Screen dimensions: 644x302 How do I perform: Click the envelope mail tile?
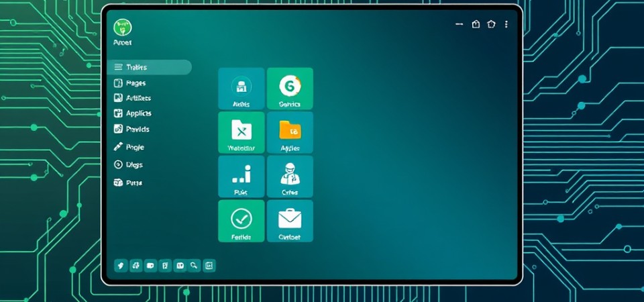pyautogui.click(x=290, y=220)
